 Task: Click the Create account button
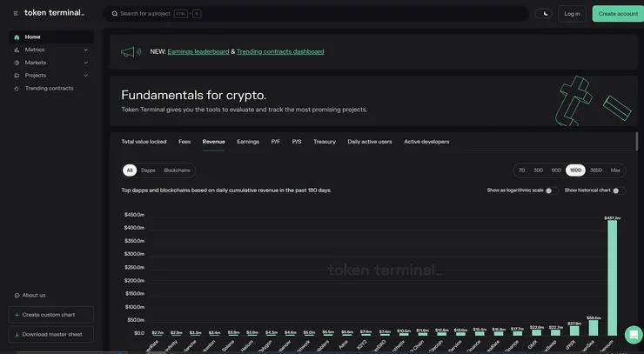[618, 14]
